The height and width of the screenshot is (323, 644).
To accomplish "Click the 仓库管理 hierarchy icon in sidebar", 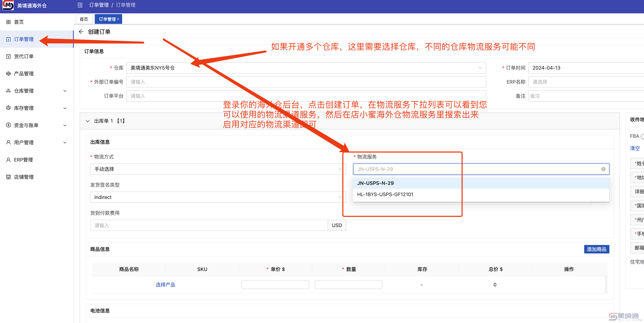I will coord(8,91).
